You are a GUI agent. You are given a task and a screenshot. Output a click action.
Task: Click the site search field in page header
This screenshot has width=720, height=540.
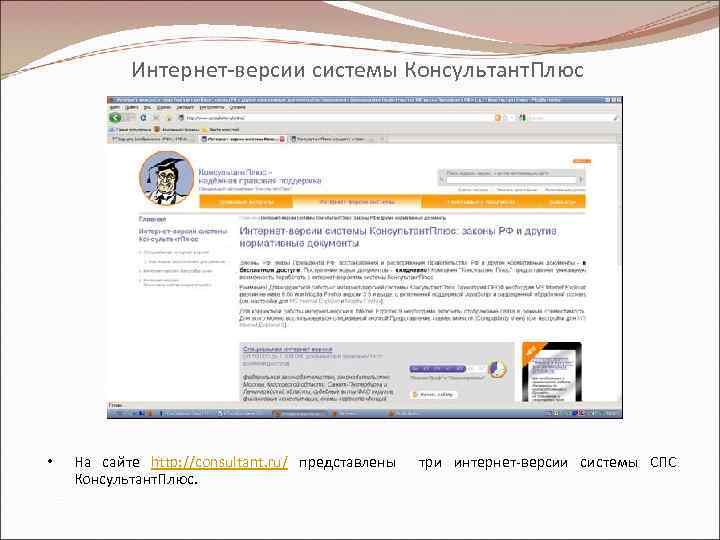point(509,180)
